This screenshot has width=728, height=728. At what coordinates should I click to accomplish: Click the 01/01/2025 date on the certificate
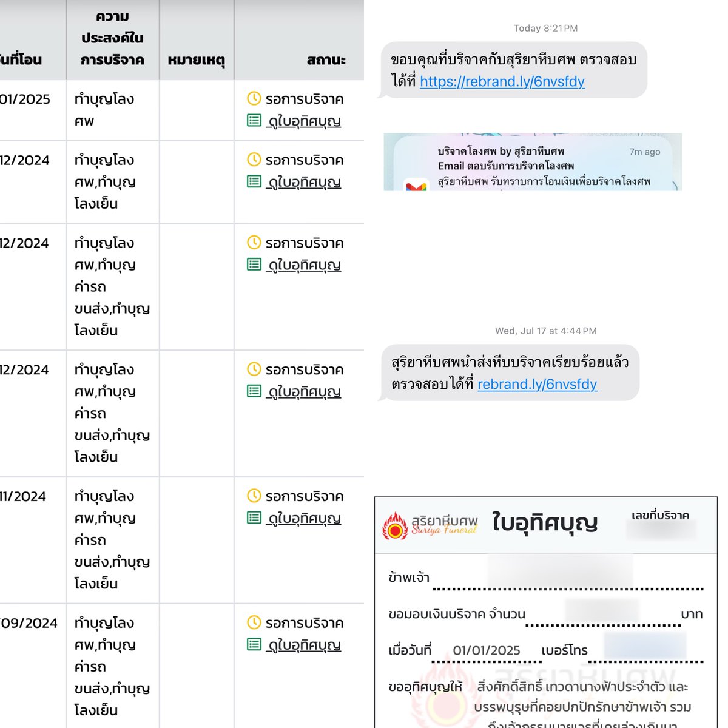click(487, 650)
